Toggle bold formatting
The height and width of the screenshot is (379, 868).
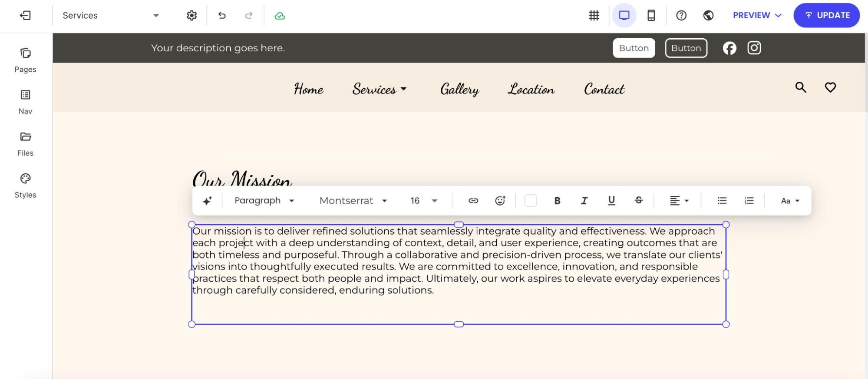(x=557, y=200)
